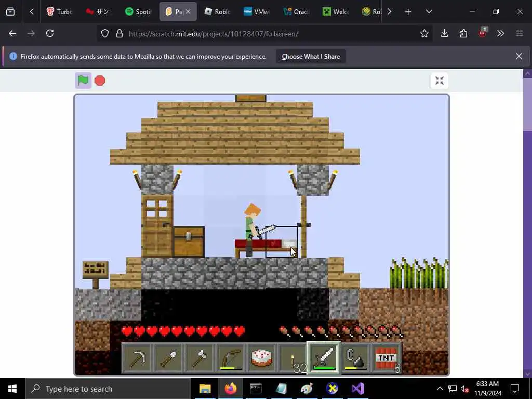Click the Alex player character
Screen dimensions: 532x399
point(252,230)
